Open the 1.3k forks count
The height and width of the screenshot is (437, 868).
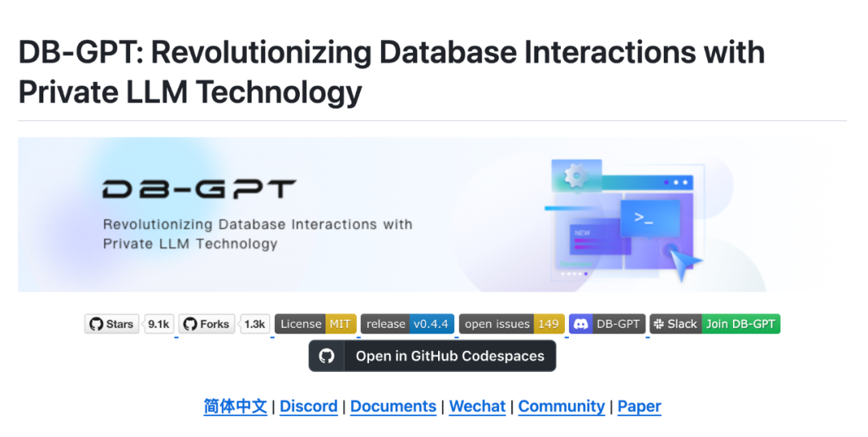(x=255, y=325)
